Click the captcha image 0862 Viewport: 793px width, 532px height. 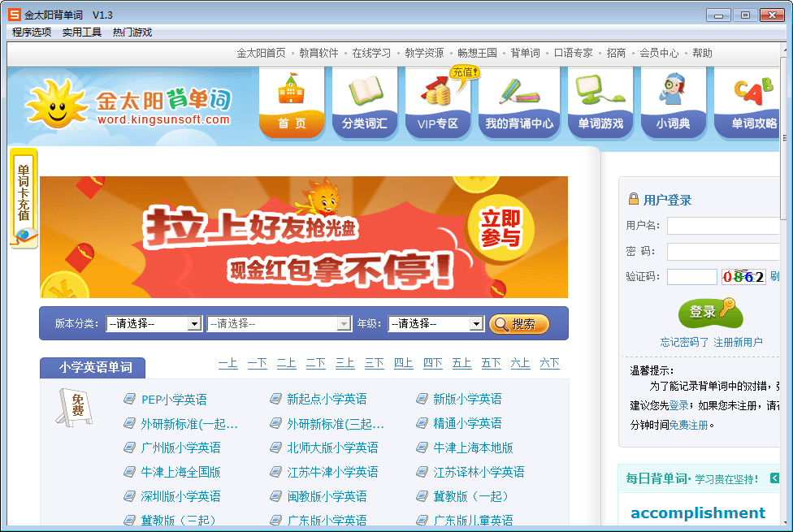[x=743, y=277]
